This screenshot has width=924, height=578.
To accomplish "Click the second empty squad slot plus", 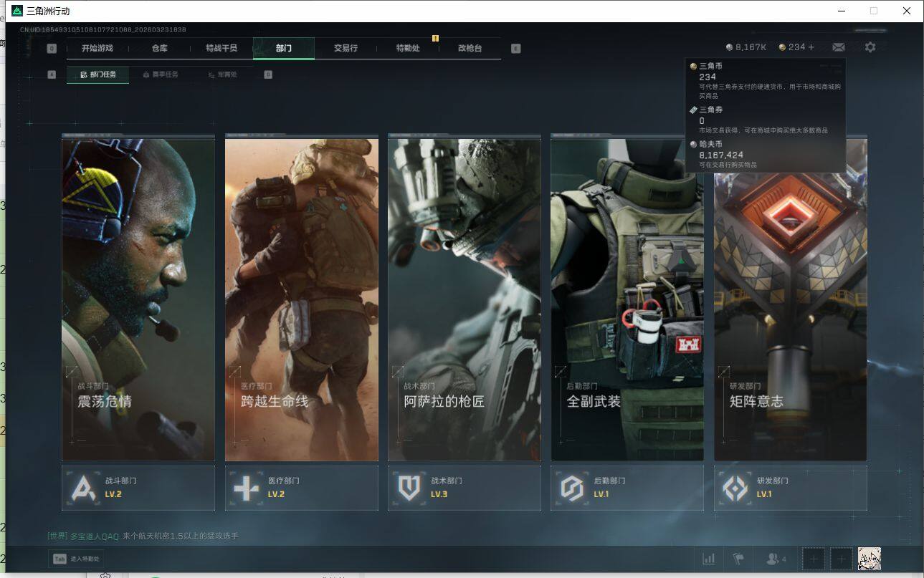I will pyautogui.click(x=842, y=559).
